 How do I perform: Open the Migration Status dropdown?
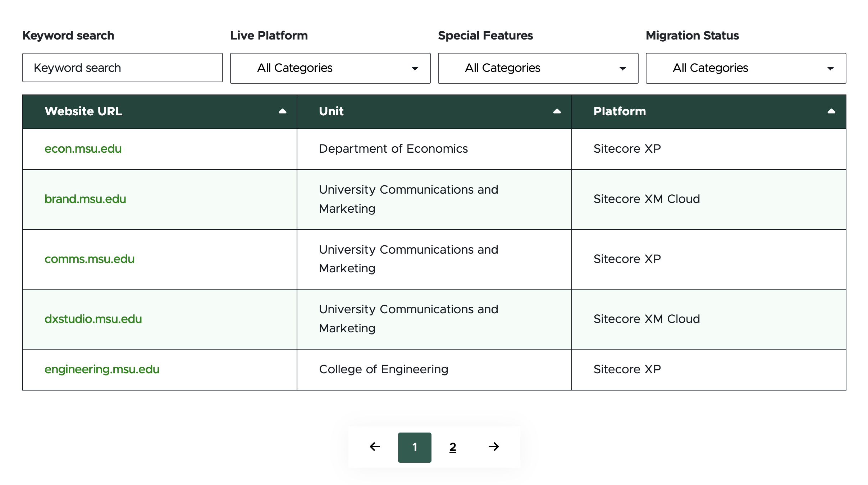[746, 68]
